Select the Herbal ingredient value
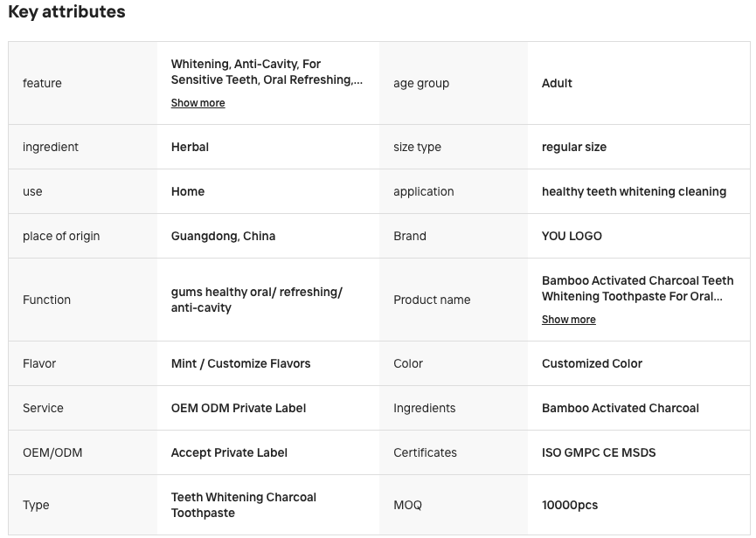756x538 pixels. click(190, 147)
